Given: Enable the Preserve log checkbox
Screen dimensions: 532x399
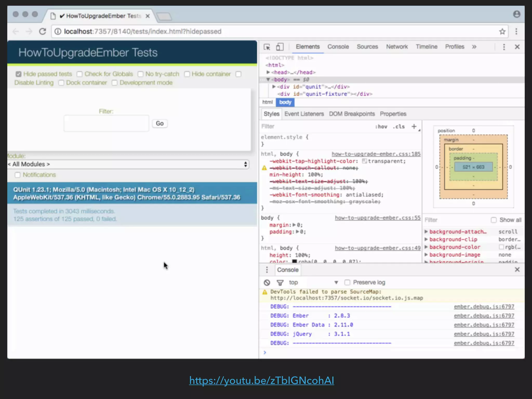Looking at the screenshot, I should [347, 282].
